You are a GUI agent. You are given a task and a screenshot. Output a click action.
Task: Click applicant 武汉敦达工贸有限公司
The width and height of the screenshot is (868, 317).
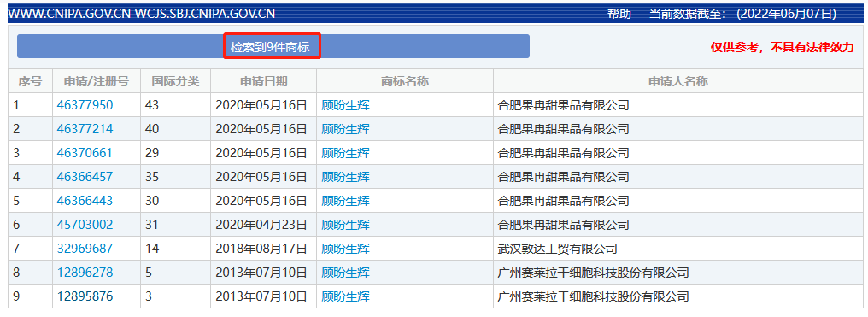click(x=557, y=249)
